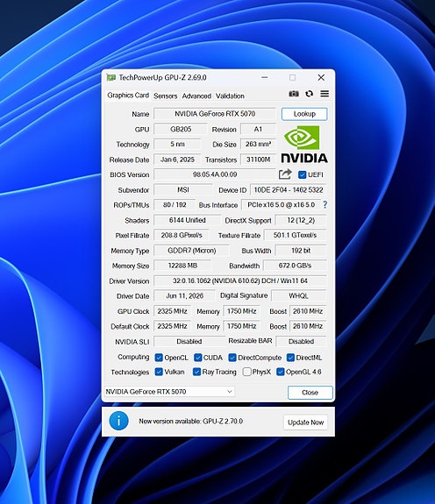Click the GPU-Z app icon in title bar
This screenshot has width=435, height=504.
point(111,77)
